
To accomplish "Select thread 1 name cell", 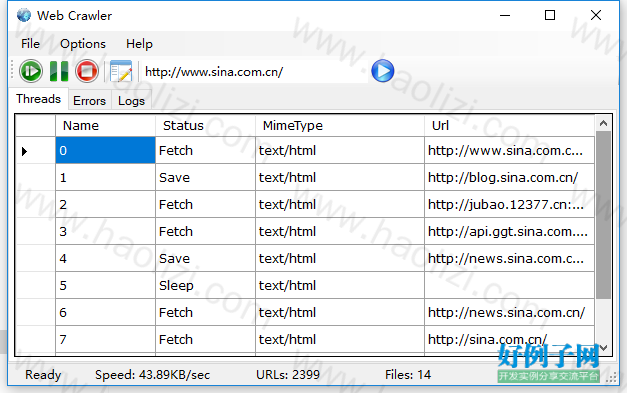I will pyautogui.click(x=105, y=177).
